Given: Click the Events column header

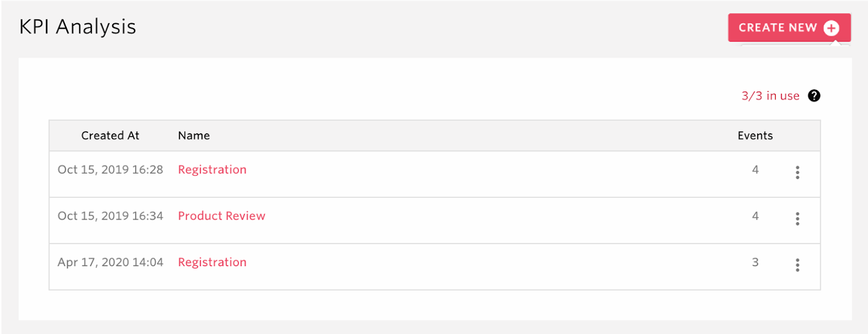Looking at the screenshot, I should click(755, 136).
